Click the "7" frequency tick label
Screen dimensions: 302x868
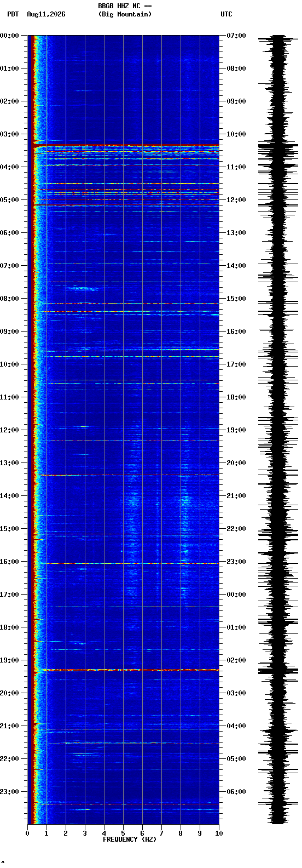coord(161,833)
